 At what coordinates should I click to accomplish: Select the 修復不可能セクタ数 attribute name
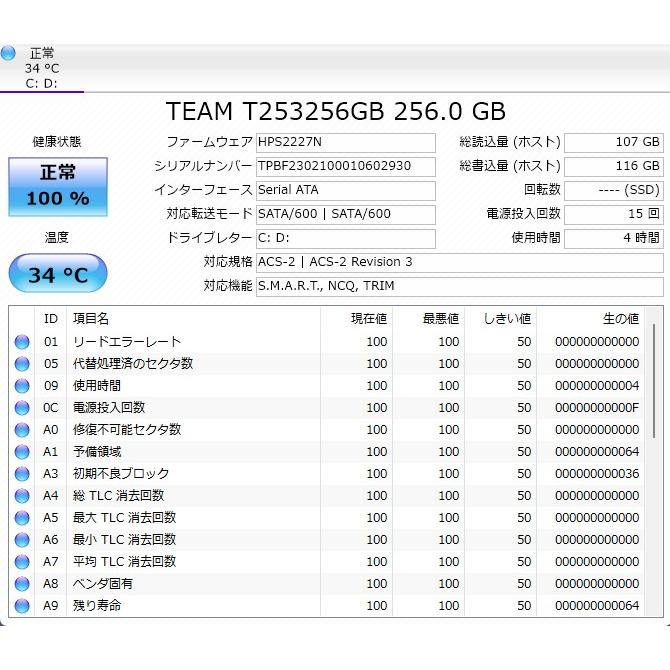point(127,429)
